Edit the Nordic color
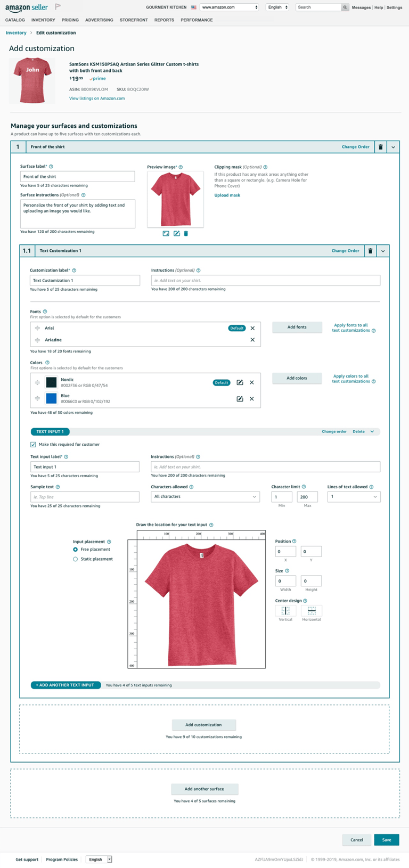 tap(240, 382)
